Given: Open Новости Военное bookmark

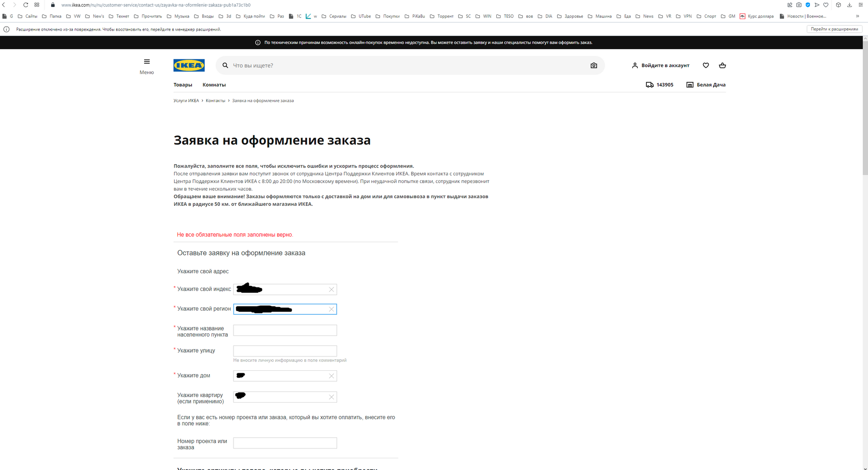Looking at the screenshot, I should [x=803, y=16].
